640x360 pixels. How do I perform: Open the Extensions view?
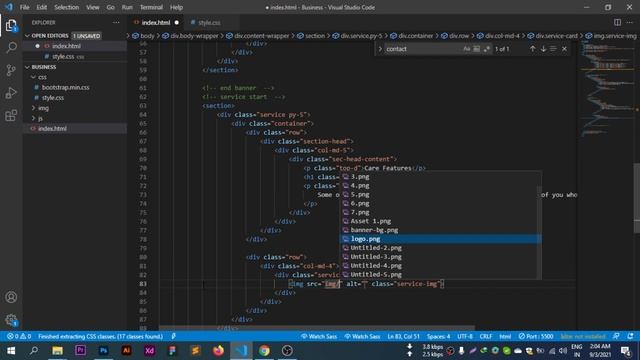11,116
